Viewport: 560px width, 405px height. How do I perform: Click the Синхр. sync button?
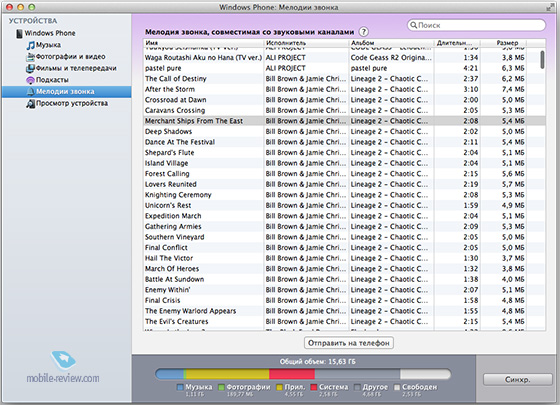tap(518, 380)
